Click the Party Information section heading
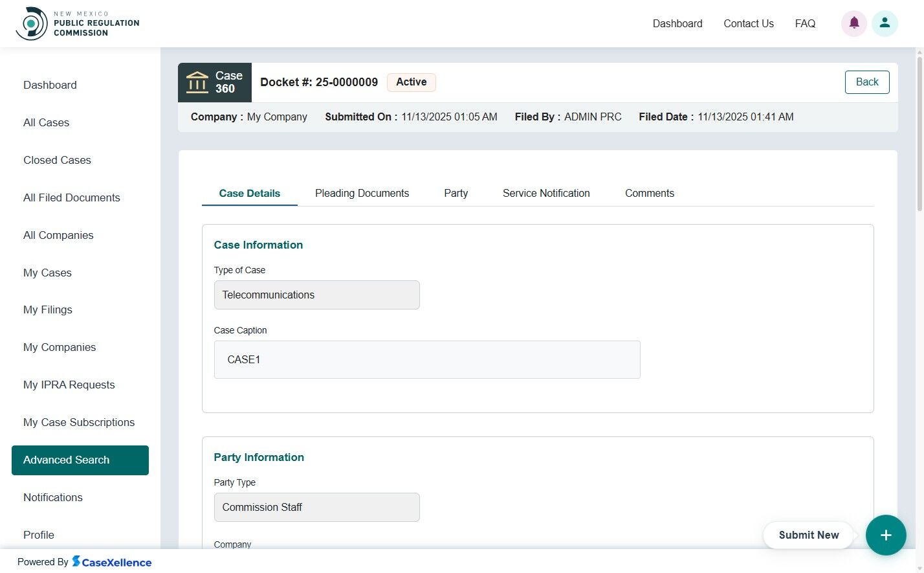Screen dimensions: 924x573 (259, 457)
